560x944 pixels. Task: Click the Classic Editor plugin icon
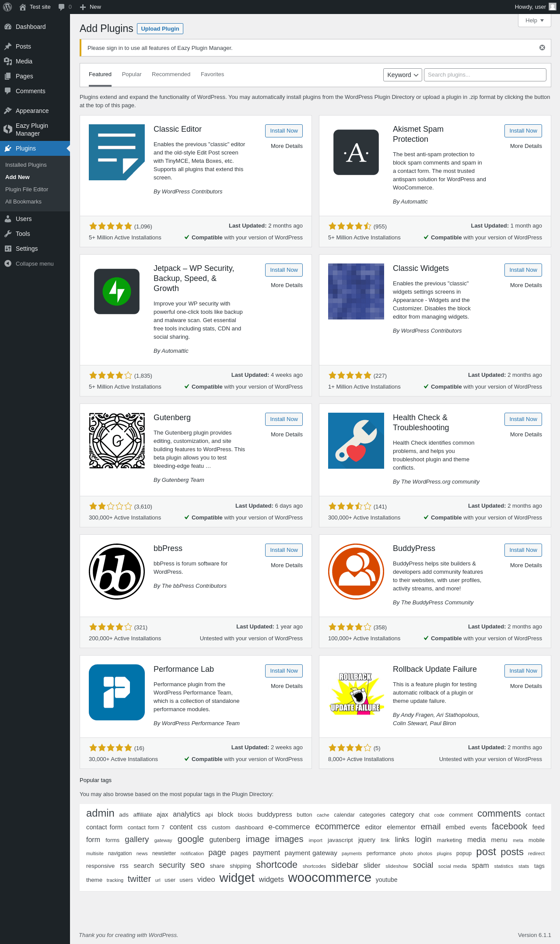(x=117, y=152)
